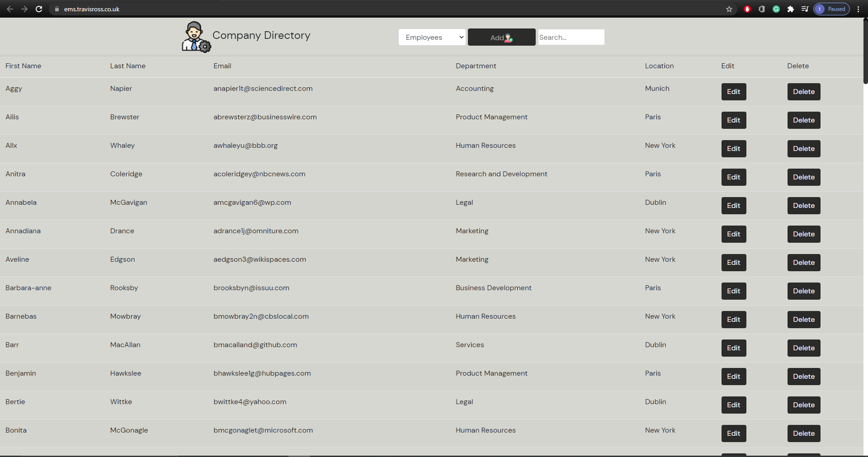Click the Company Directory logo icon
Image resolution: width=868 pixels, height=457 pixels.
[x=196, y=37]
